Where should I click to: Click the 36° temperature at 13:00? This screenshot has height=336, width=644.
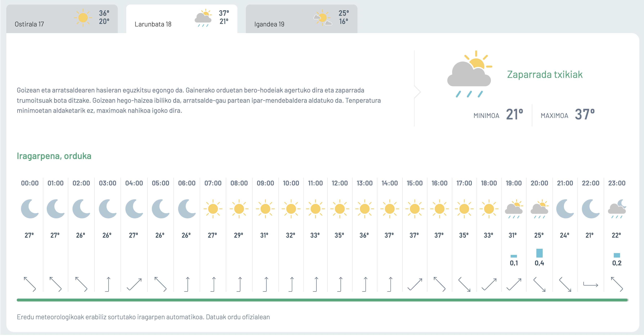(x=364, y=235)
